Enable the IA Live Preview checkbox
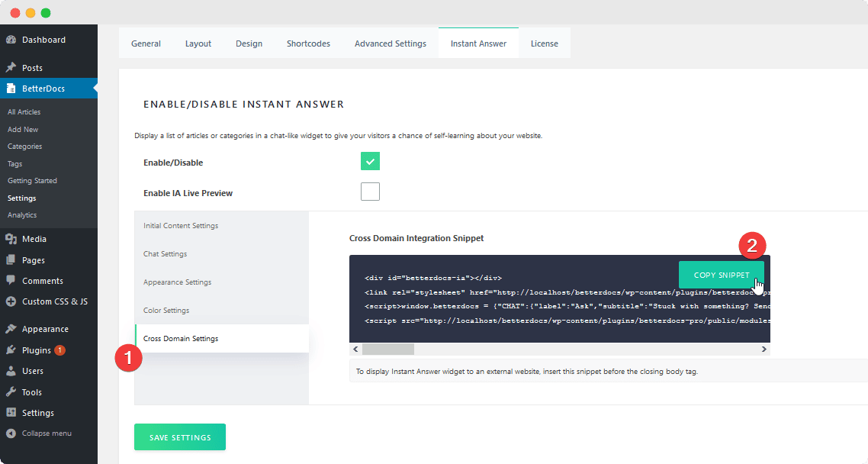 (x=370, y=192)
